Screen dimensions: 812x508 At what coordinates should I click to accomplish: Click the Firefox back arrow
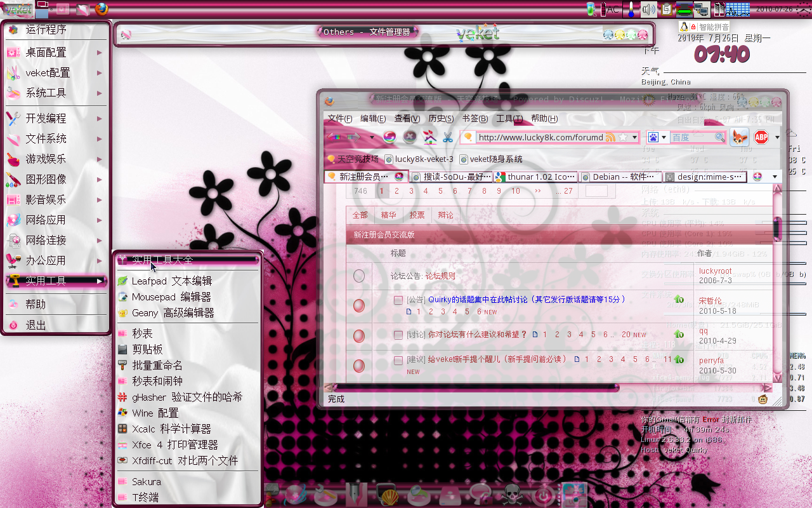[x=334, y=137]
